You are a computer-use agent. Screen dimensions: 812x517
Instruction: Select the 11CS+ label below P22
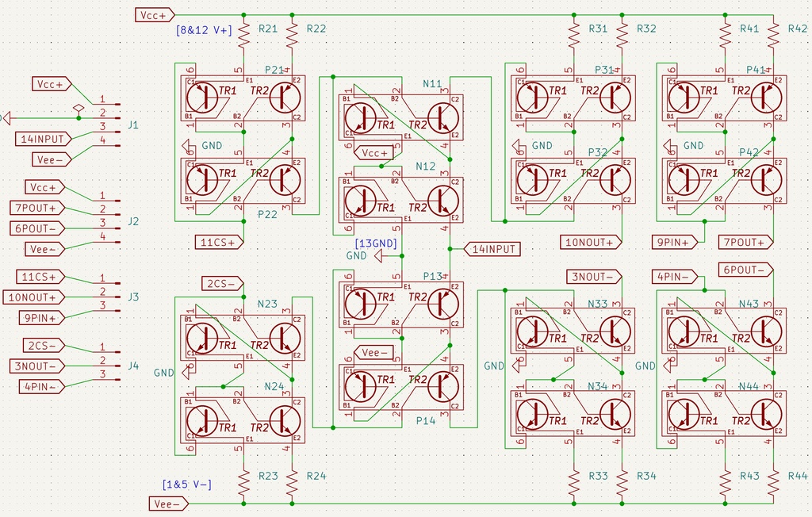[x=219, y=242]
